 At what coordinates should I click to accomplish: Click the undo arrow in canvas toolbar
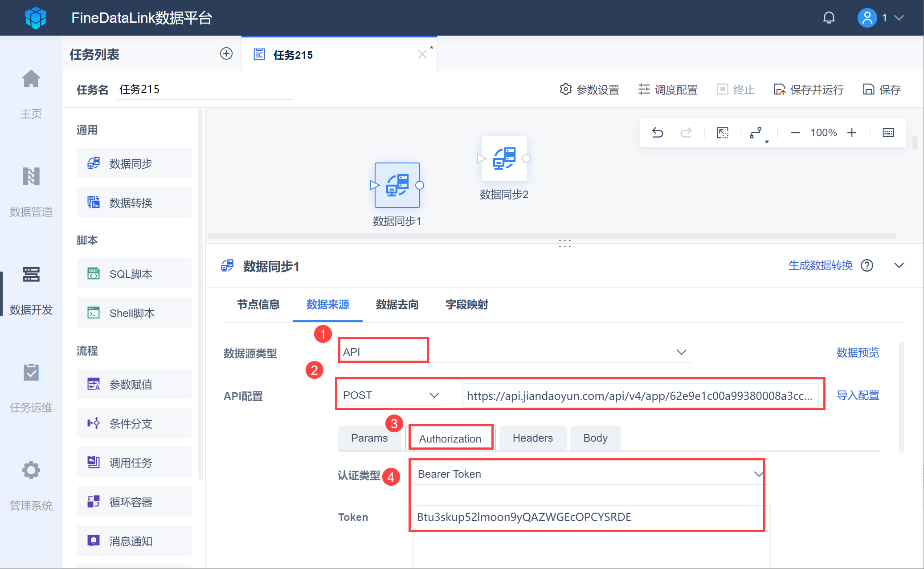click(x=658, y=133)
